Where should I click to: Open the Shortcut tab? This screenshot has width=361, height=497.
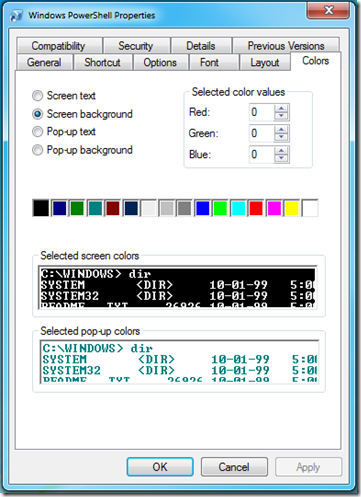(102, 62)
